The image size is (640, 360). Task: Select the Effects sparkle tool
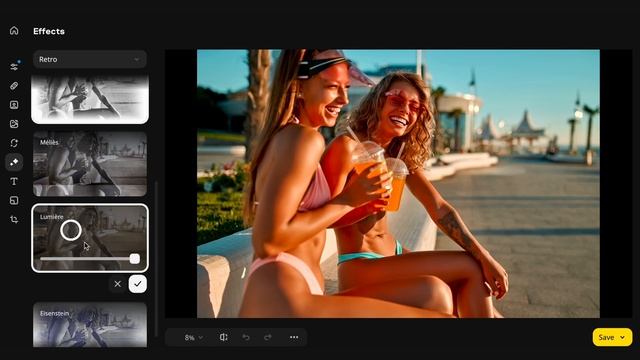pyautogui.click(x=14, y=162)
